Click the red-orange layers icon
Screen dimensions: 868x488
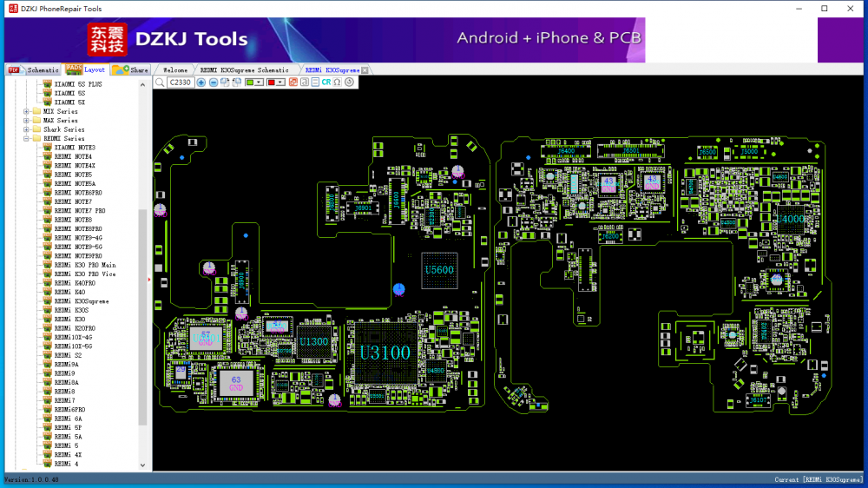(293, 82)
